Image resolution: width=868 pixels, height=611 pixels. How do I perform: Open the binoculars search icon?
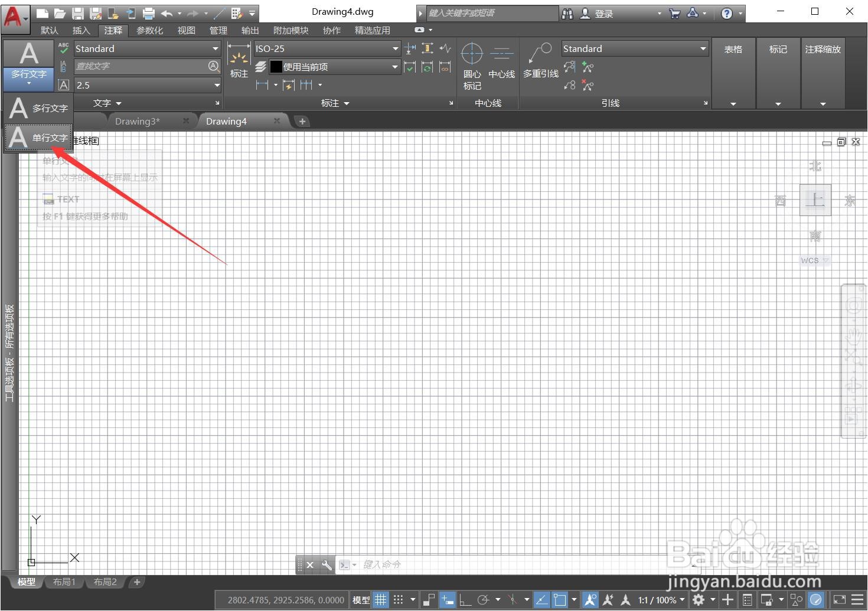567,13
